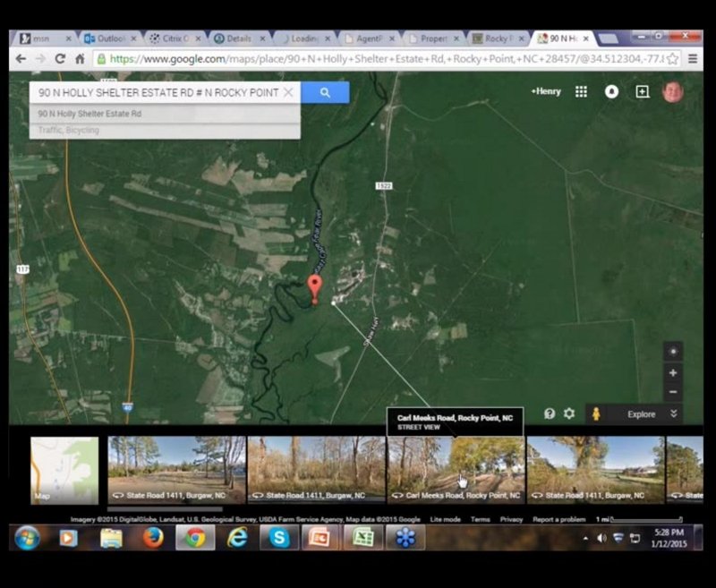The width and height of the screenshot is (716, 588).
Task: Open the map settings gear
Action: click(x=569, y=413)
